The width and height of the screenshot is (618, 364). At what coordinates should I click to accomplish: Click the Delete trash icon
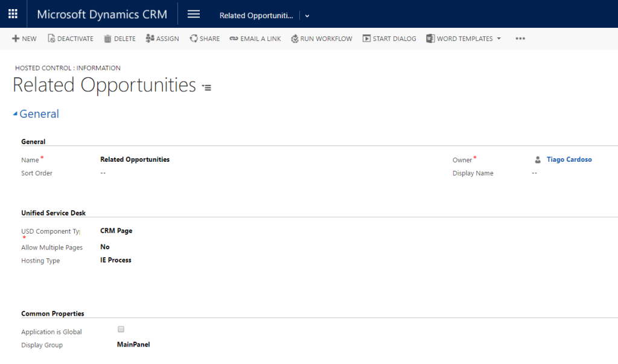click(x=108, y=39)
